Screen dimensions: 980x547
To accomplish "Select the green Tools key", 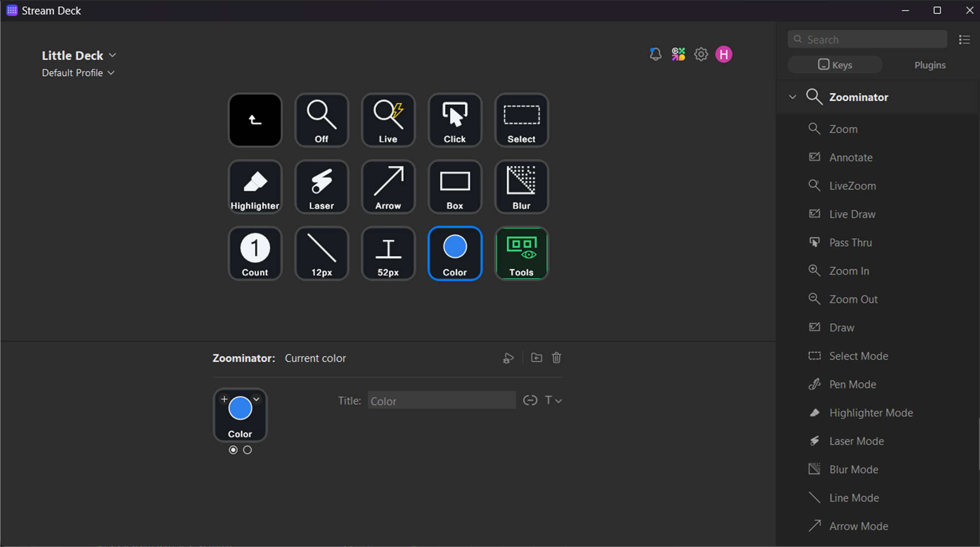I will click(x=521, y=253).
